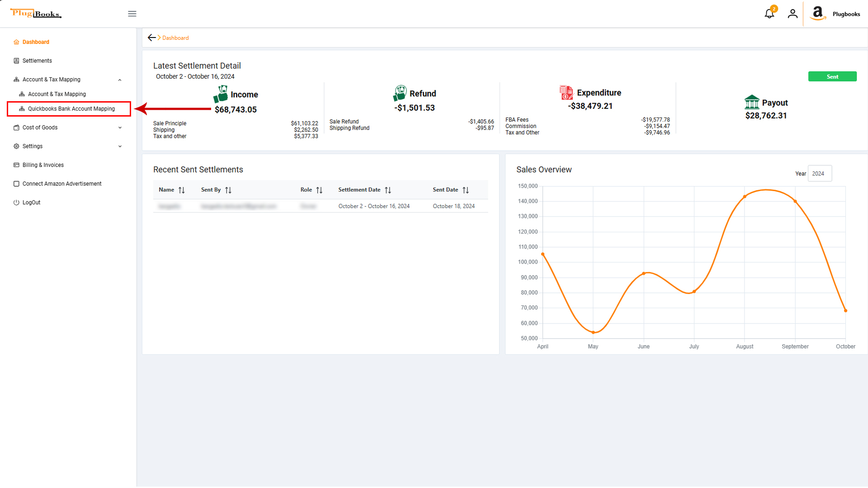Open Connect Amazon Advertisement
This screenshot has height=488, width=868.
click(62, 184)
